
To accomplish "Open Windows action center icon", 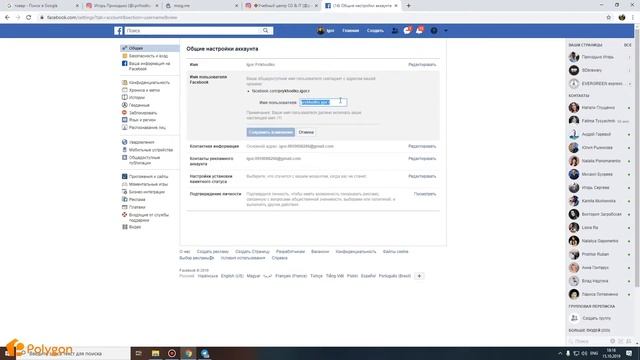I will [x=629, y=353].
